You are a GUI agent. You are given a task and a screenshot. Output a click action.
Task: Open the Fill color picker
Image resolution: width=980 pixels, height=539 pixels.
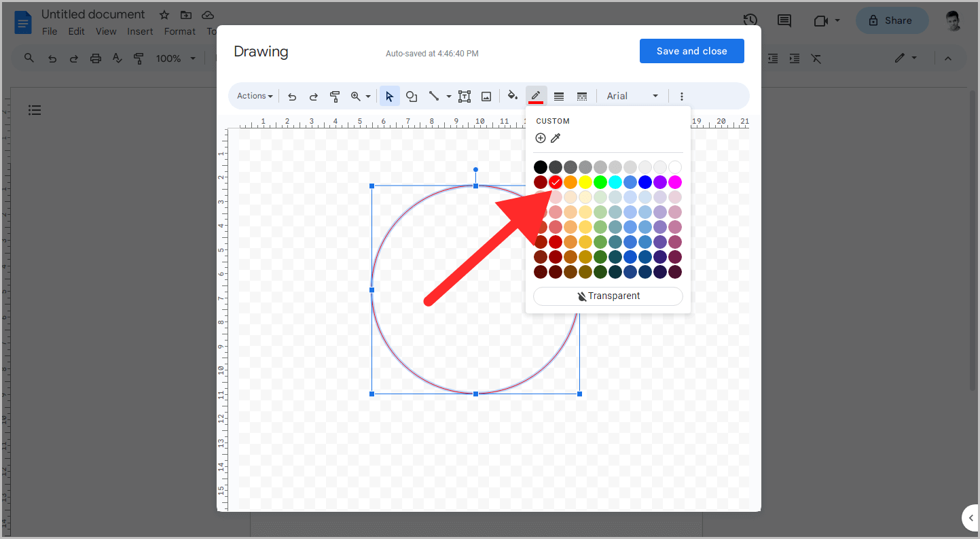[x=513, y=96]
